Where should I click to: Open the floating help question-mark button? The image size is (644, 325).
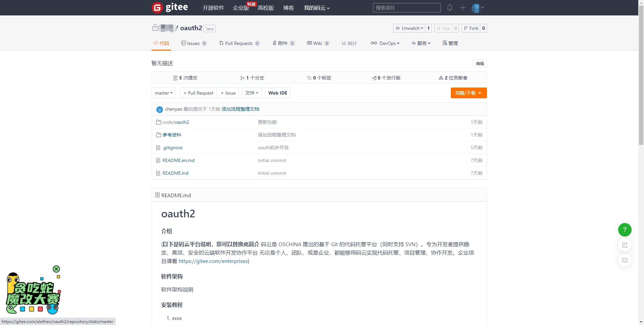(x=625, y=230)
